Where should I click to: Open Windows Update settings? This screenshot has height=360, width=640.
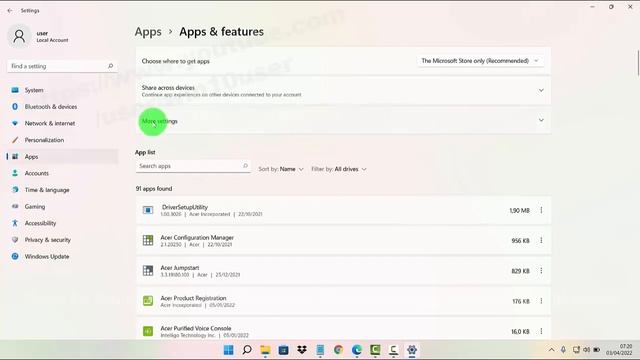click(62, 256)
